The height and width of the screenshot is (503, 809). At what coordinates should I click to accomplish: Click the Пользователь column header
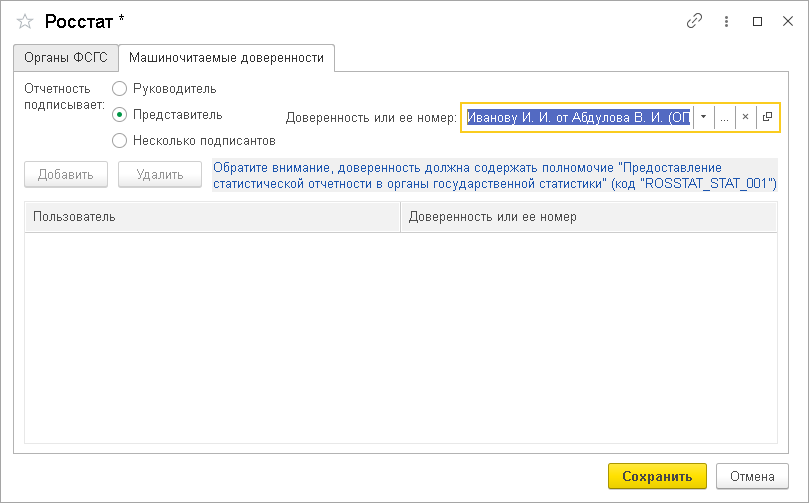(x=212, y=217)
